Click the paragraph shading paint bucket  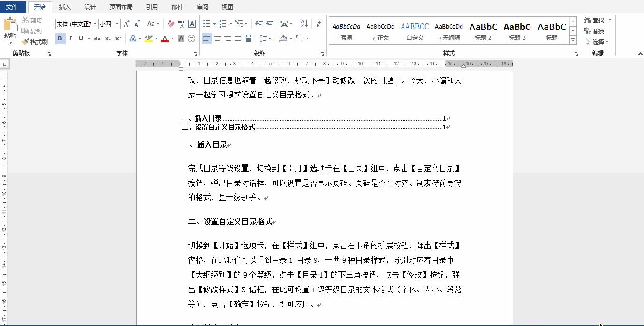tap(283, 38)
